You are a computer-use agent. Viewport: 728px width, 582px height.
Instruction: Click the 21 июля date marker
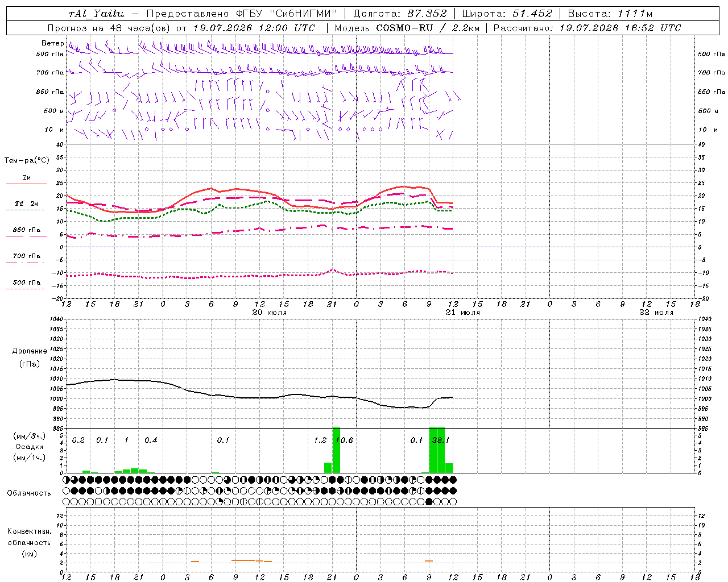[463, 313]
